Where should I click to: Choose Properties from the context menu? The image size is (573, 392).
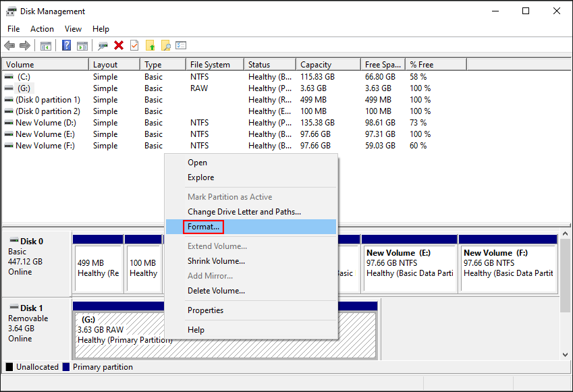(205, 310)
